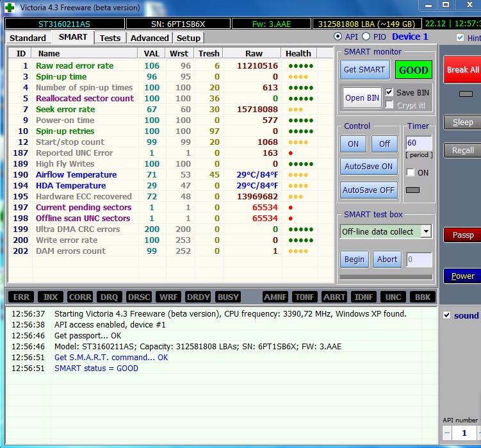Open the Advanced tab
481x448 pixels.
(x=150, y=38)
